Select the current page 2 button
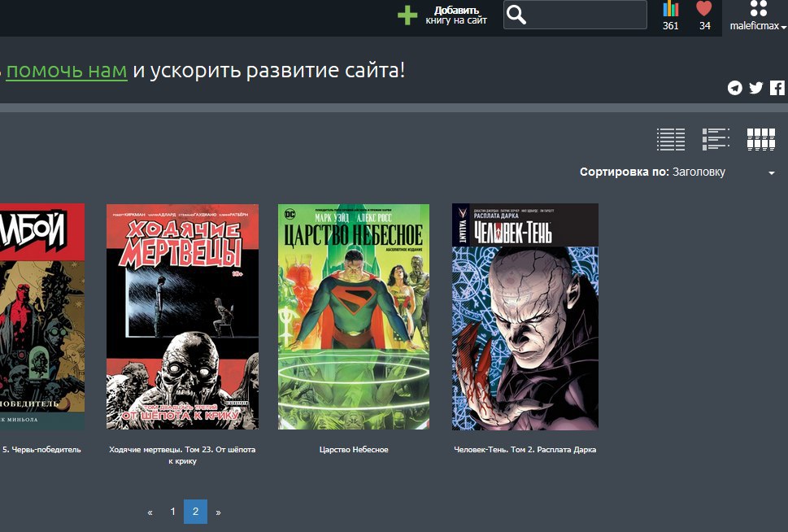Viewport: 788px width, 532px height. pos(195,512)
